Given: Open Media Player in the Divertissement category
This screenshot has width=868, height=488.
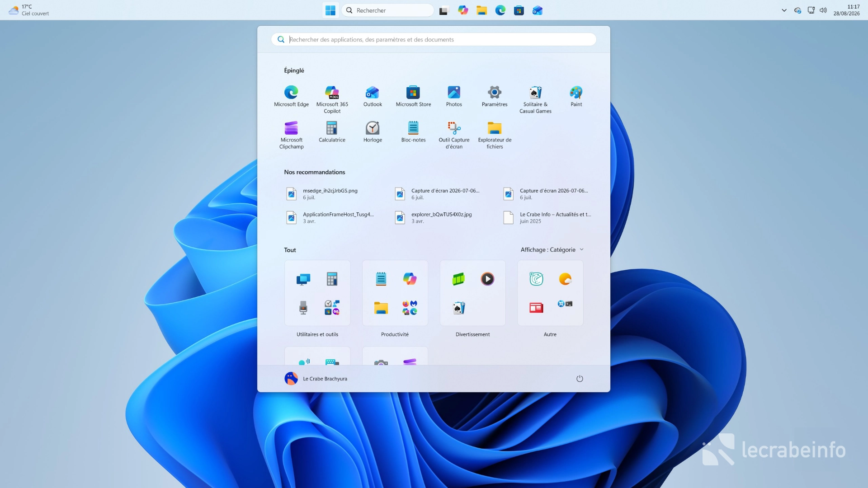Looking at the screenshot, I should 487,279.
